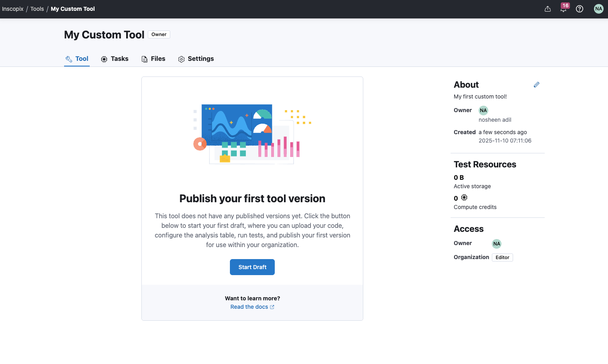The image size is (608, 364).
Task: Click the tool illustration graphic
Action: (x=252, y=134)
